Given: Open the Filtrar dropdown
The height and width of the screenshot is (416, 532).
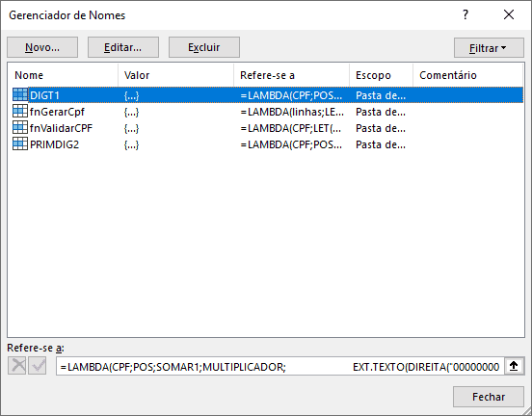Looking at the screenshot, I should [x=489, y=48].
